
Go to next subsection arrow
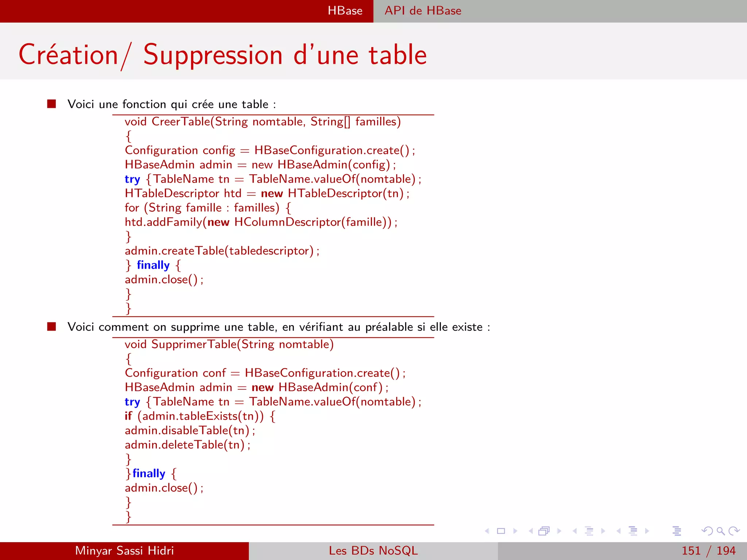603,531
